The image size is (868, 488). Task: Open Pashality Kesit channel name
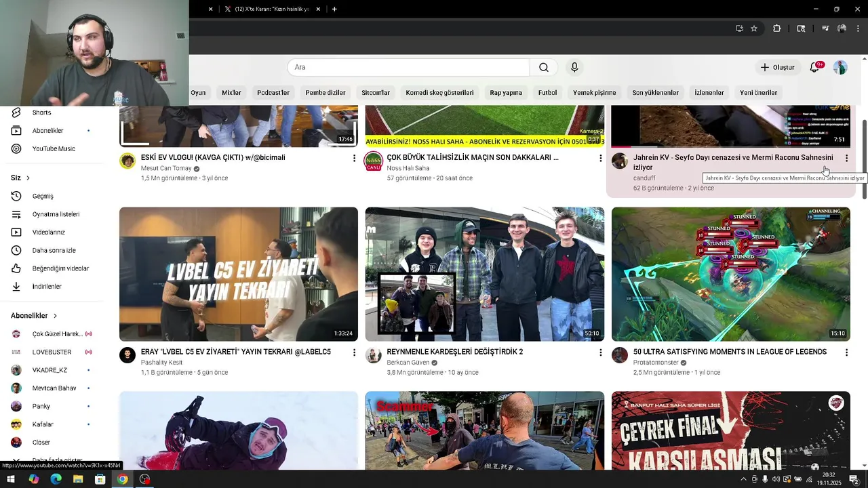coord(161,363)
